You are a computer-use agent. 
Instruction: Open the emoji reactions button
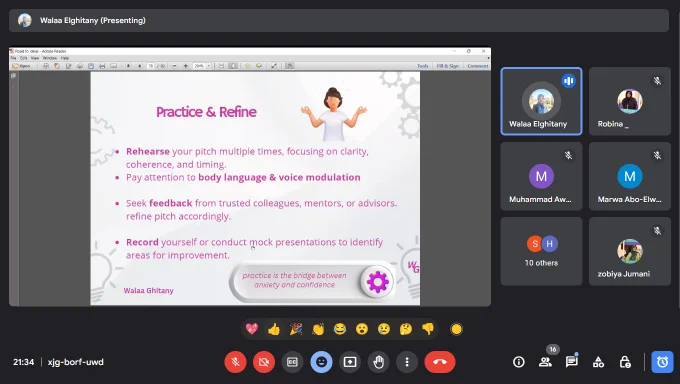click(x=321, y=362)
